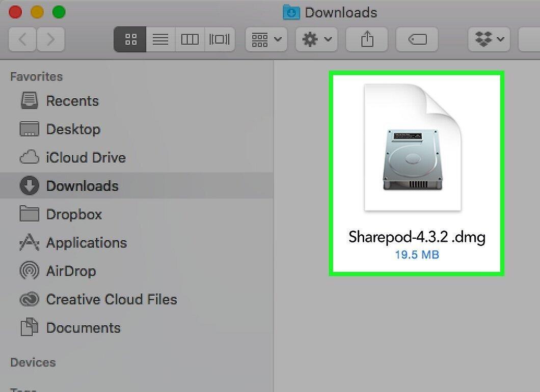Click the Share toolbar icon

367,39
